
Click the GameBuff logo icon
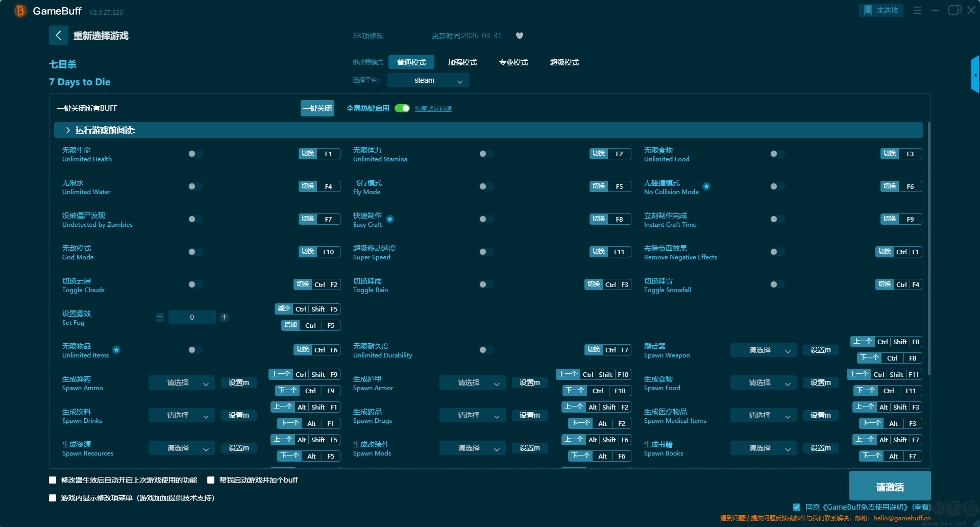pyautogui.click(x=20, y=11)
